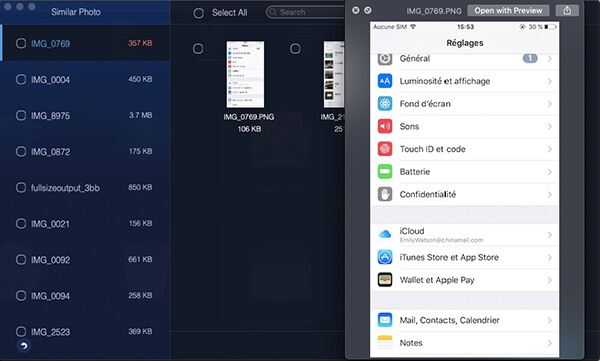Check the box beside IMG_0769.PNG thumbnail
This screenshot has height=361, width=600.
tap(198, 49)
